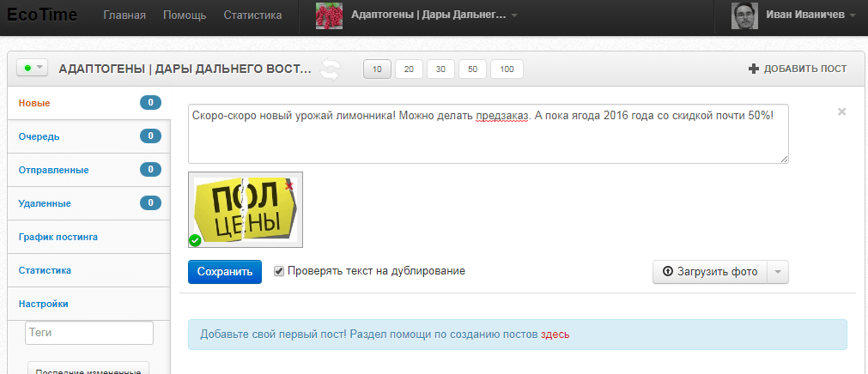Open the Иван Иваничев account menu
The width and height of the screenshot is (868, 374).
pyautogui.click(x=810, y=15)
